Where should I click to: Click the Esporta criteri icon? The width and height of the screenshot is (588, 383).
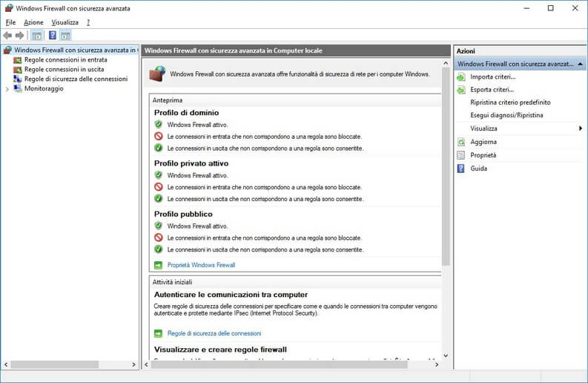tap(461, 90)
